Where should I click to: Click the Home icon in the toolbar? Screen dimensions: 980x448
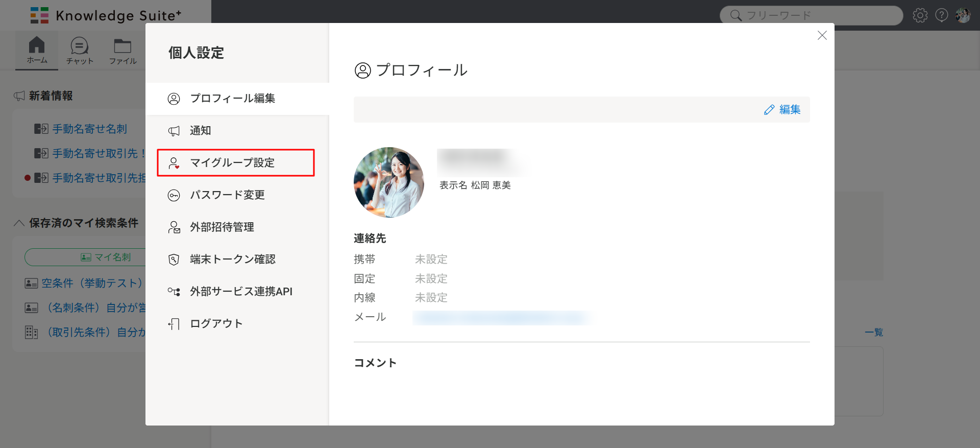tap(36, 46)
